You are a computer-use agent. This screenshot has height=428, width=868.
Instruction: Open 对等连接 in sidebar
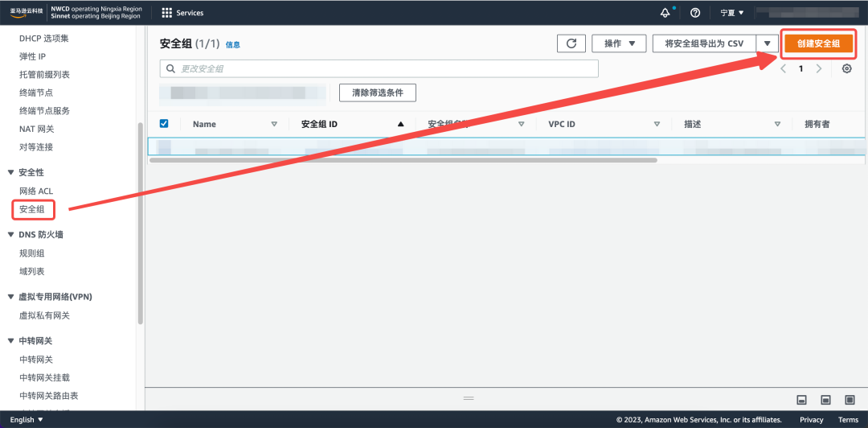[x=36, y=147]
